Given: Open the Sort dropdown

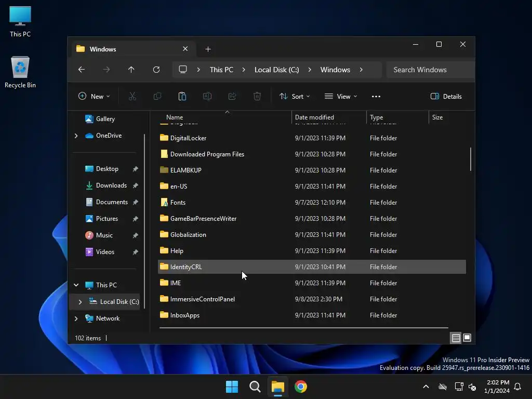Looking at the screenshot, I should 295,96.
